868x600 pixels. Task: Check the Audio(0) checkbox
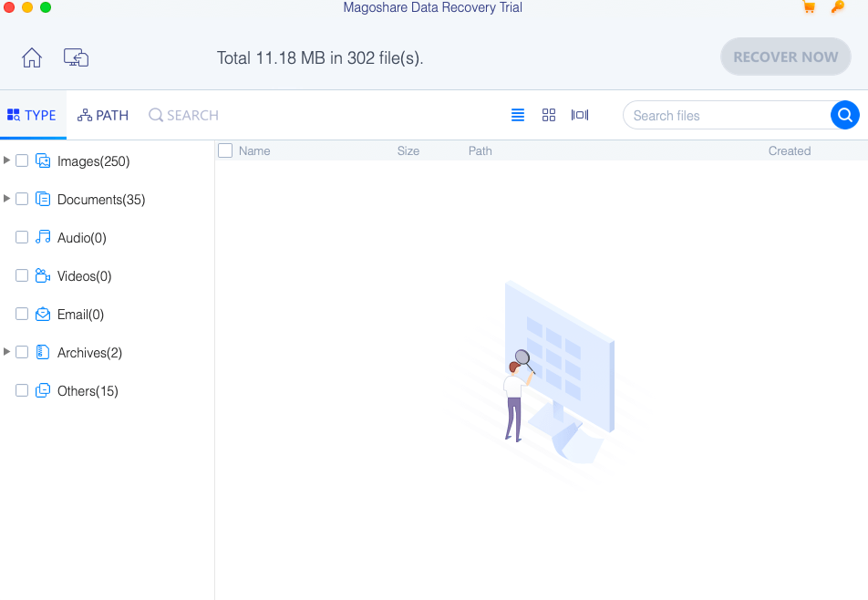22,237
